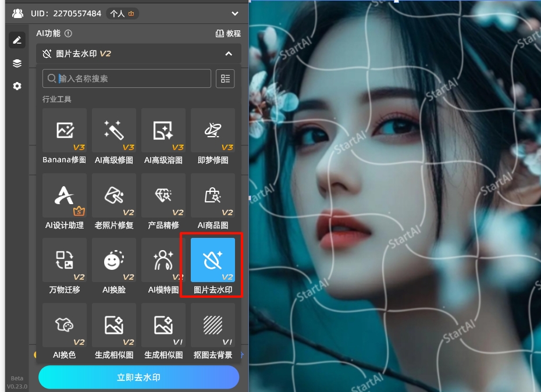Launch the AI设计助理 tool
Screen dimensions: 541x392
point(65,196)
